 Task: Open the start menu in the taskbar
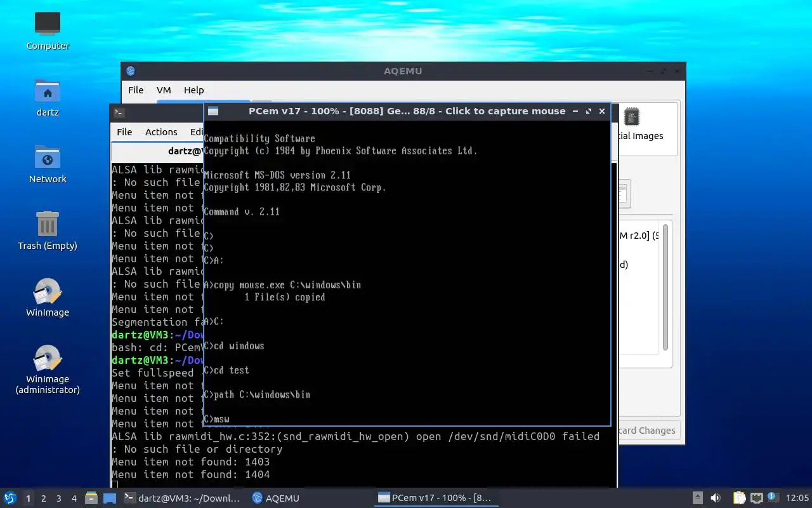[10, 498]
